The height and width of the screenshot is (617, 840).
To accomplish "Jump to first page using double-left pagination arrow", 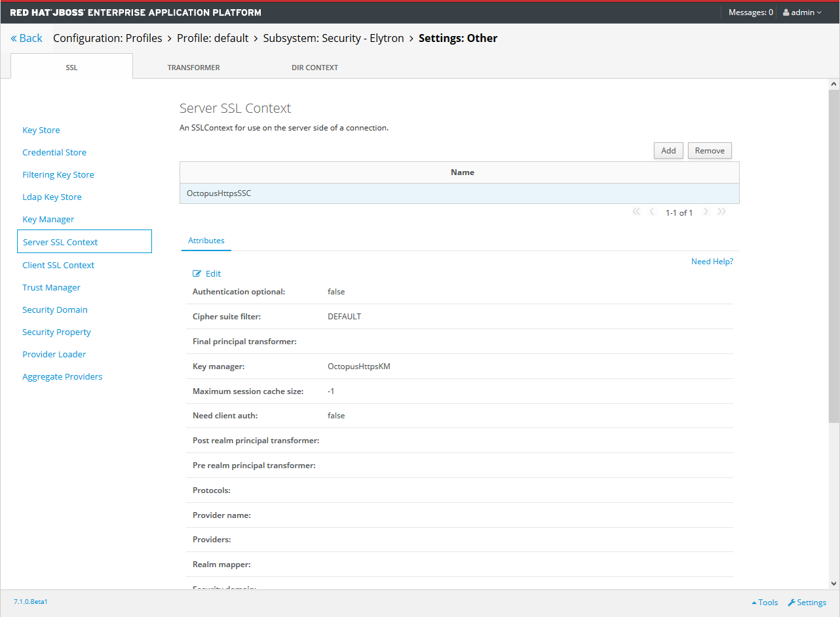I will (x=636, y=211).
